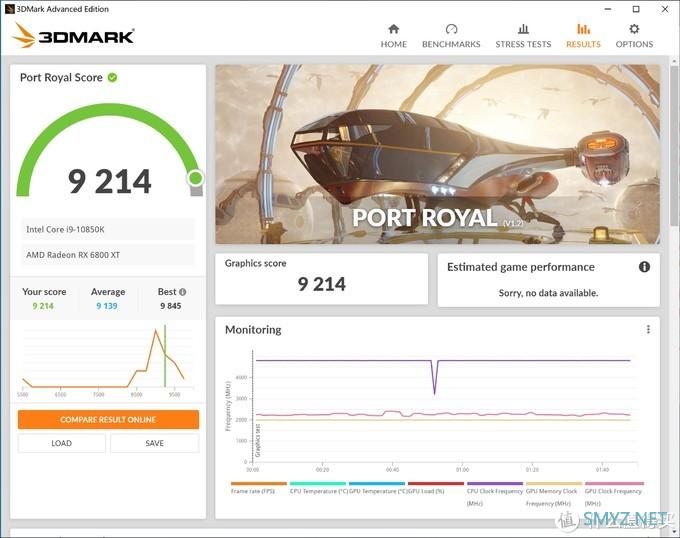Click the info icon beside Best score
Image resolution: width=680 pixels, height=538 pixels.
183,292
